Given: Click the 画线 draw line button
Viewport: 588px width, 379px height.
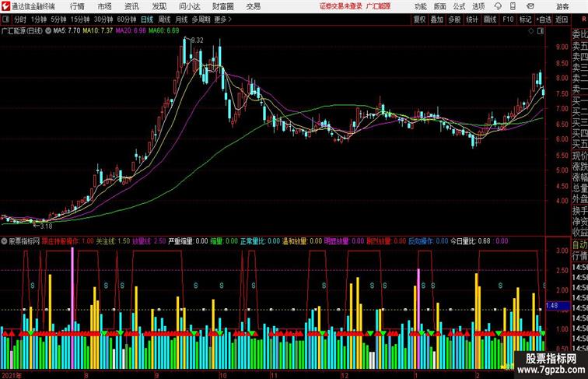Looking at the screenshot, I should tap(490, 19).
